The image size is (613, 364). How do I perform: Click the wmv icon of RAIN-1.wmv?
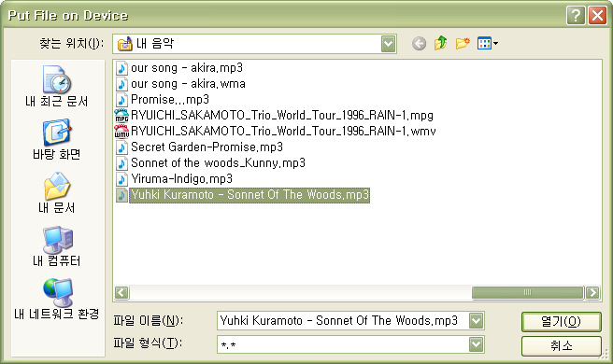click(121, 132)
